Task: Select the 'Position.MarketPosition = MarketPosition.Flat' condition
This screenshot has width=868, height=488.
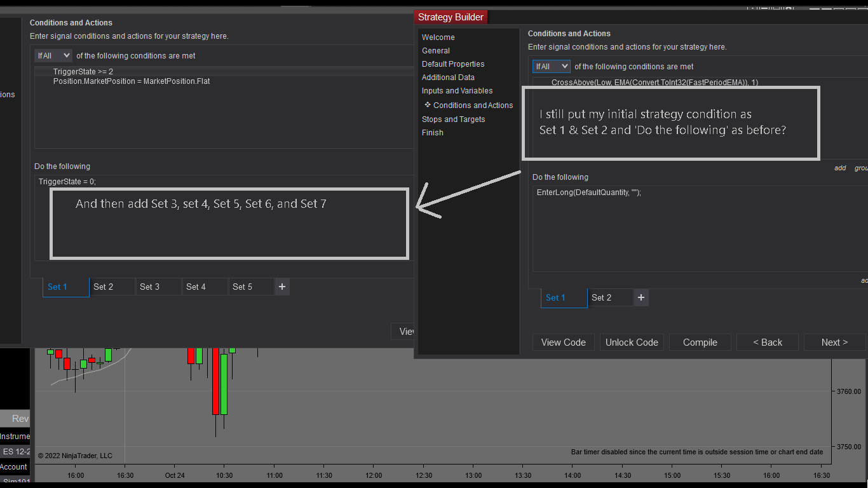Action: pos(132,81)
